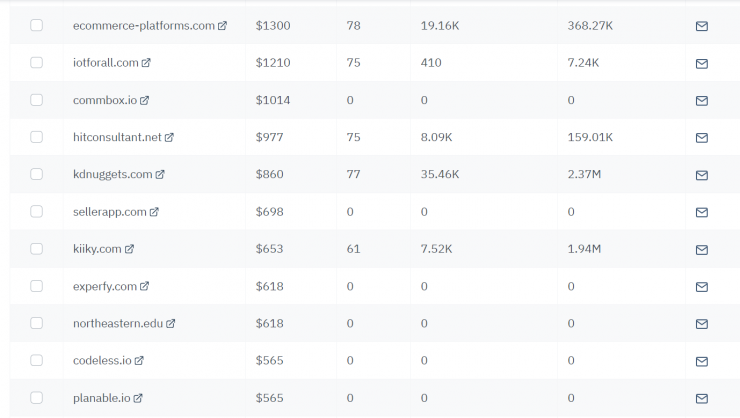
Task: Open the codeless.io link
Action: pyautogui.click(x=102, y=361)
